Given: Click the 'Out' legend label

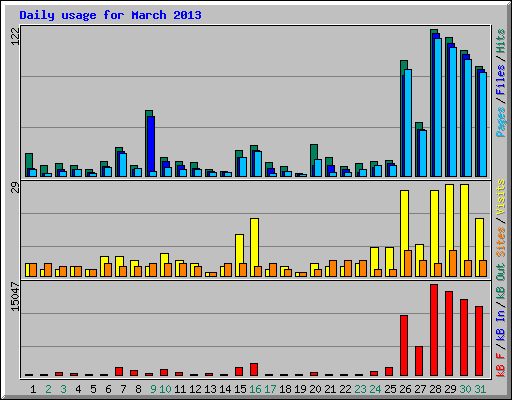Looking at the screenshot, I should point(501,272).
